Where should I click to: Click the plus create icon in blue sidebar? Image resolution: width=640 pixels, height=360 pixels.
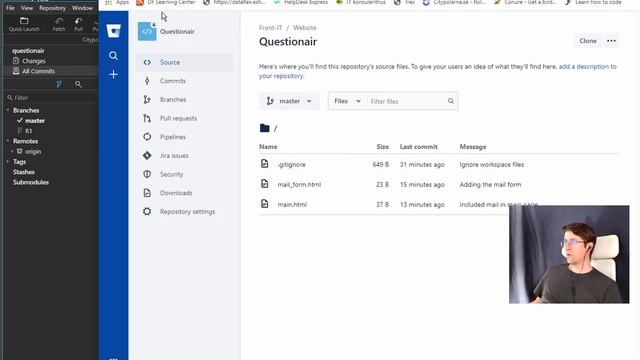click(x=113, y=74)
